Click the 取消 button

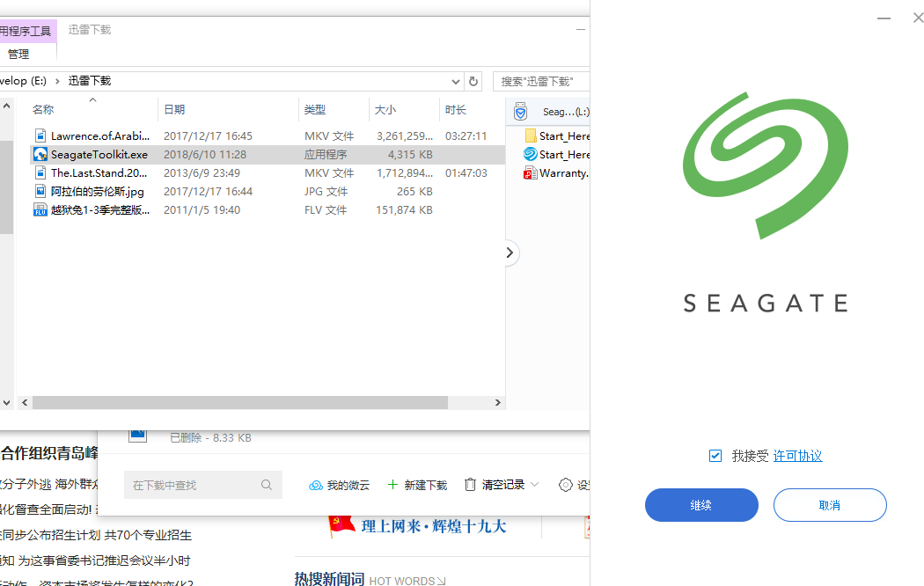(x=830, y=505)
